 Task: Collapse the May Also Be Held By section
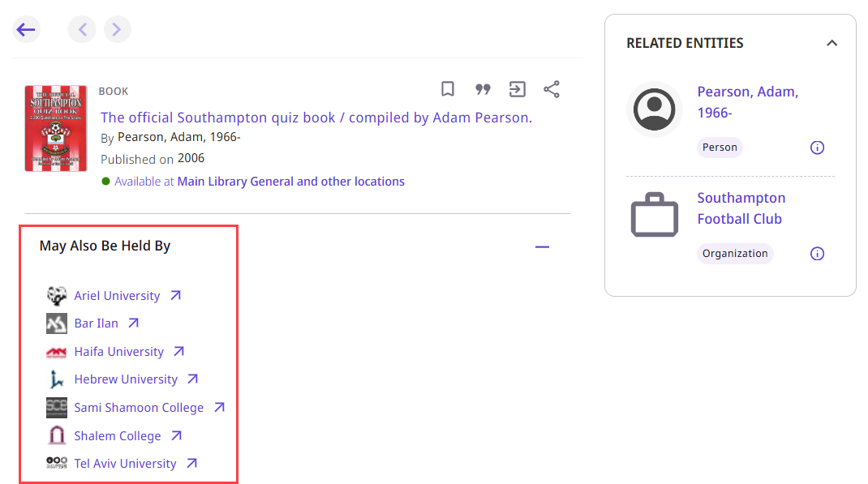(542, 246)
